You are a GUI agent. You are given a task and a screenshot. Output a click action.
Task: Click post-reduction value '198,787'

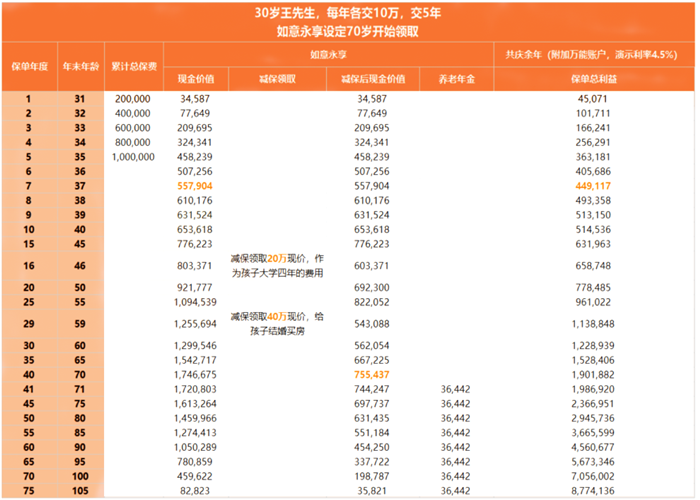371,476
